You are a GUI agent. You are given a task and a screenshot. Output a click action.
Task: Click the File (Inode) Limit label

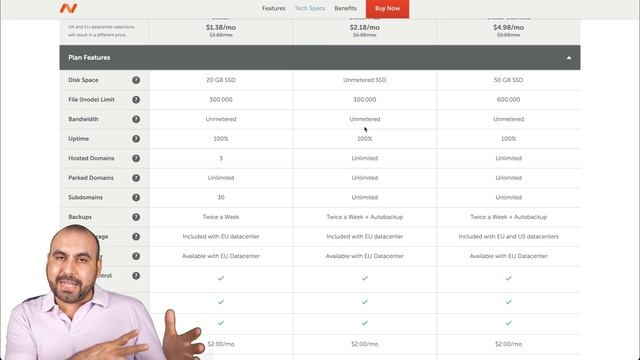[91, 100]
